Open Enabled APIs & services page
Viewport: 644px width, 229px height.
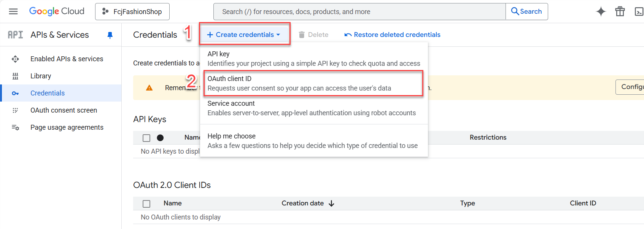coord(67,59)
